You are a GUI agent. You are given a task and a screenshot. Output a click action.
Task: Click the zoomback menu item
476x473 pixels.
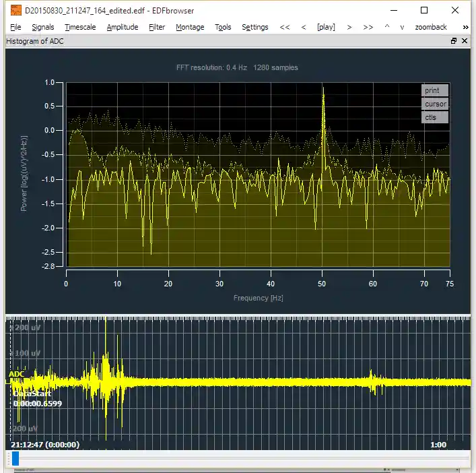coord(431,27)
